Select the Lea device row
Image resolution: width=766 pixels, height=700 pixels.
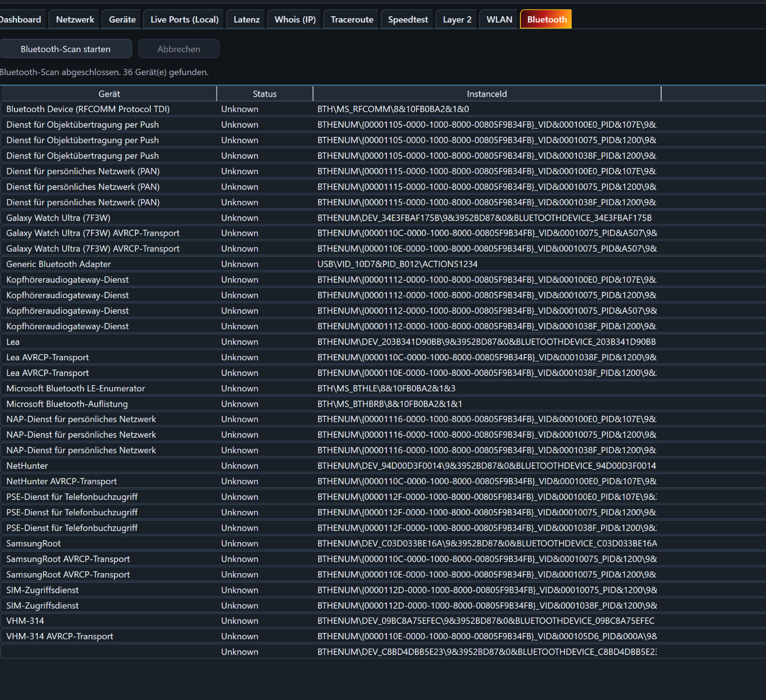383,342
